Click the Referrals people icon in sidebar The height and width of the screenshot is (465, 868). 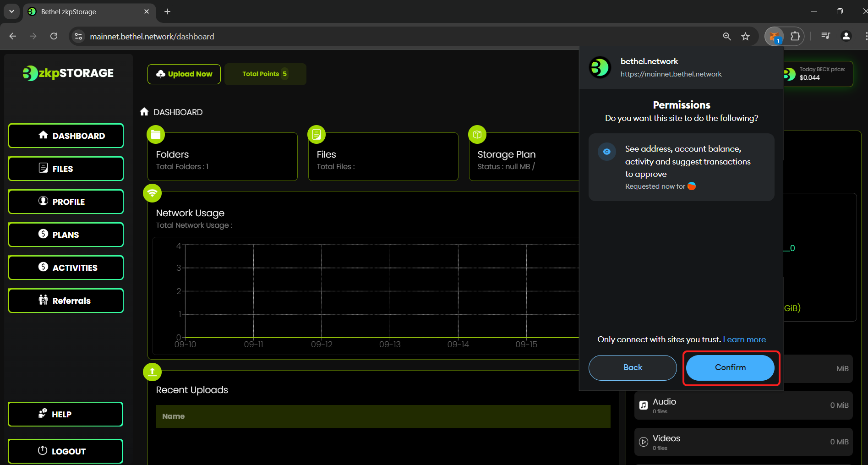pos(43,300)
